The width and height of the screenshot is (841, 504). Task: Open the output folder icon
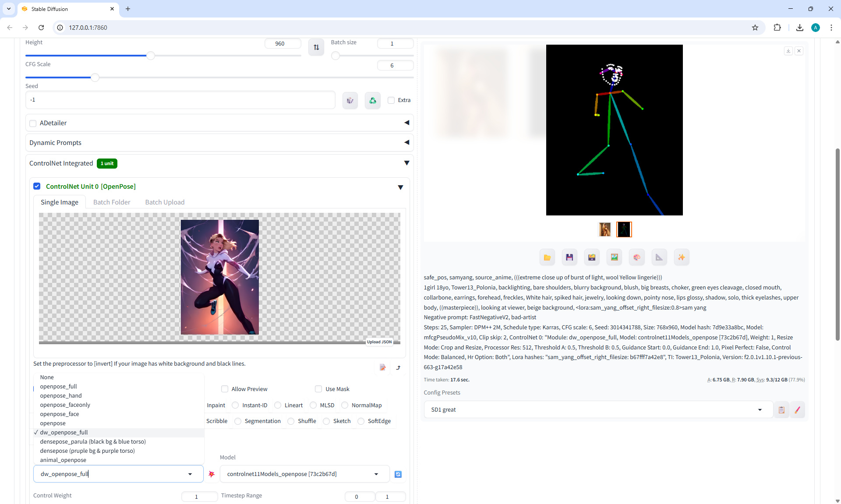547,257
